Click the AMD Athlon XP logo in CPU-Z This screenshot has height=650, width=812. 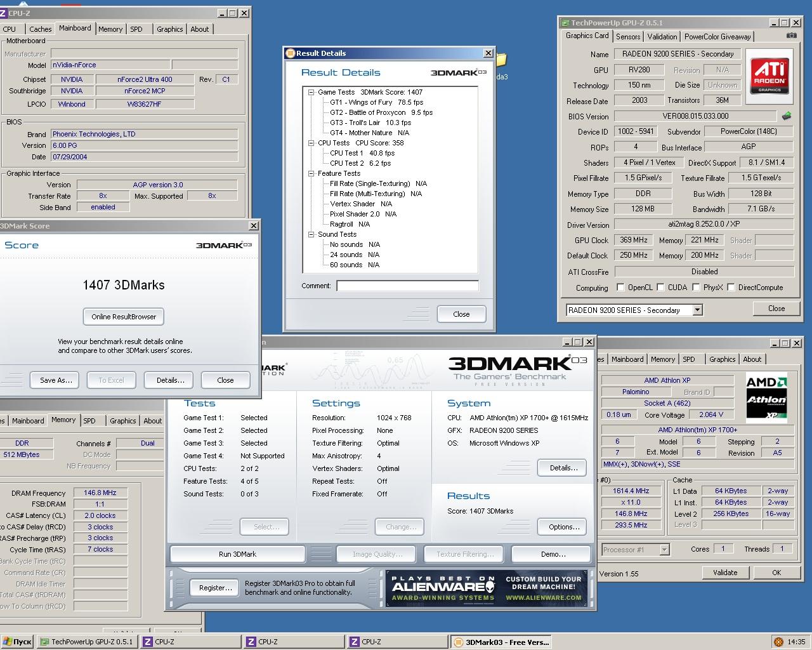[766, 399]
